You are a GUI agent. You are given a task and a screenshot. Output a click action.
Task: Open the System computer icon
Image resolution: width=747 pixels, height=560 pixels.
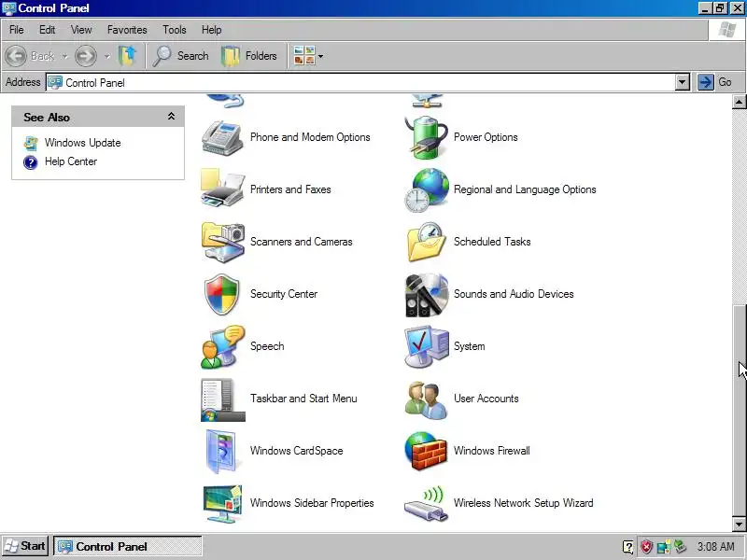(426, 346)
